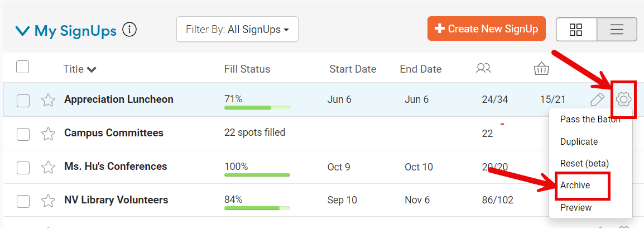The height and width of the screenshot is (228, 644).
Task: Select Duplicate in the gear menu
Action: click(579, 142)
